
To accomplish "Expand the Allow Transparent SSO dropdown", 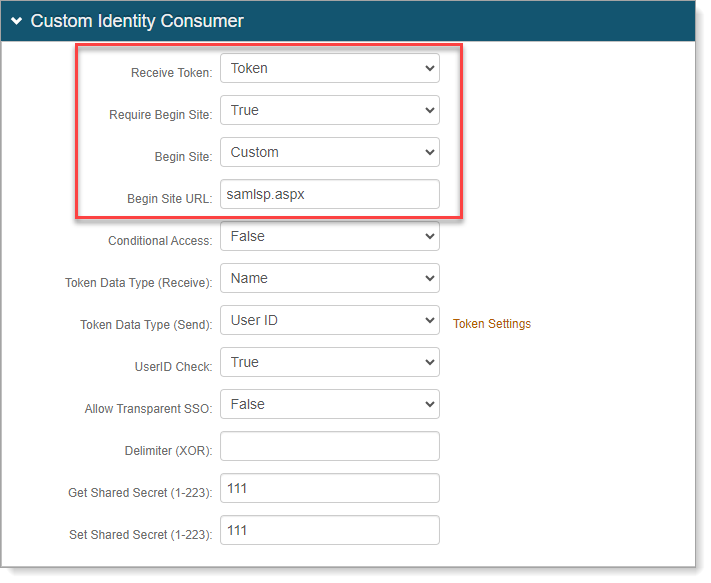I will click(x=329, y=404).
